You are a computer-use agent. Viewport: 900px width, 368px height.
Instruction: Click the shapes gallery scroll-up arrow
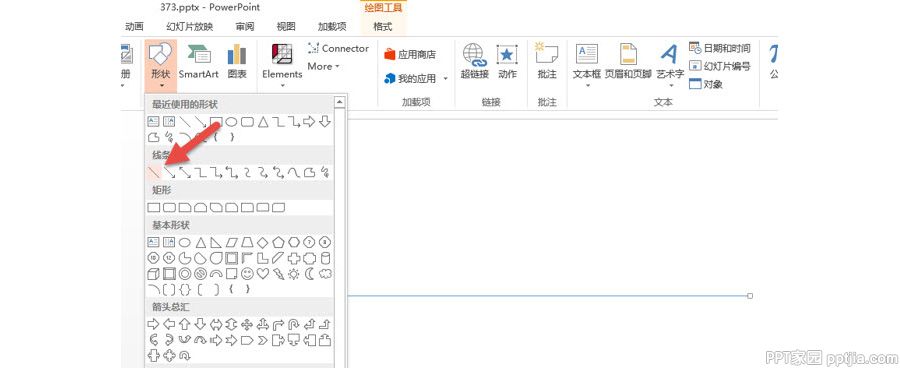(339, 103)
